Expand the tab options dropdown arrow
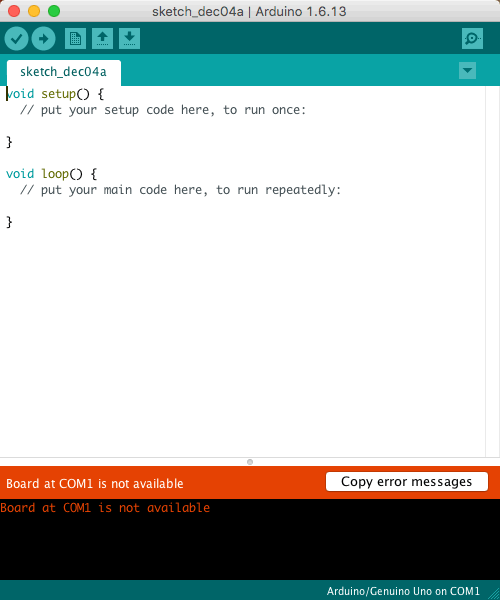 [x=467, y=70]
